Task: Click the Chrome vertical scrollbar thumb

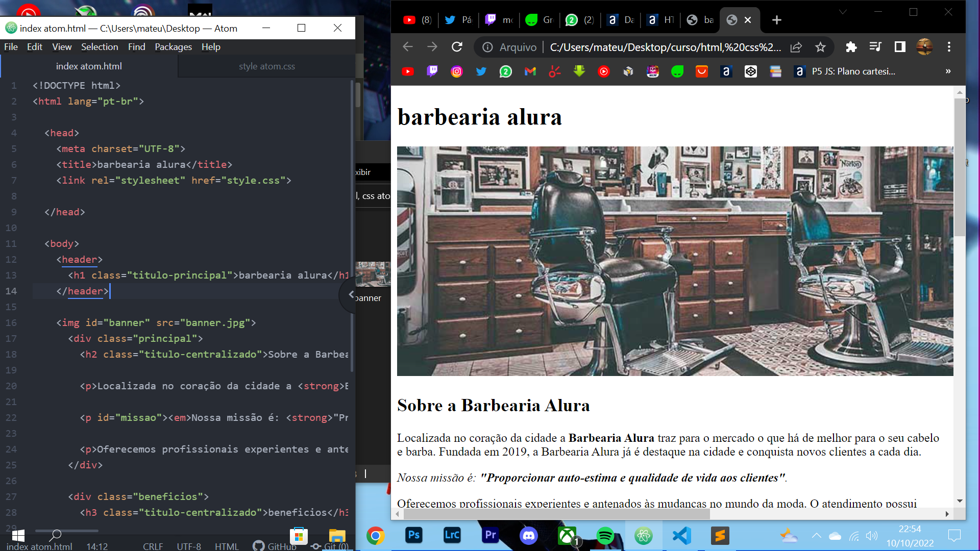Action: (960, 167)
